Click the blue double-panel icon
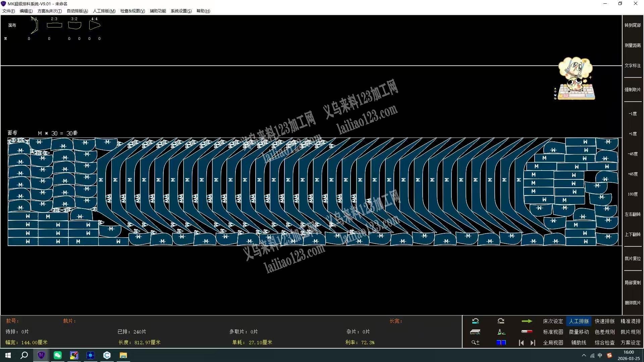This screenshot has height=362, width=644. [x=501, y=343]
